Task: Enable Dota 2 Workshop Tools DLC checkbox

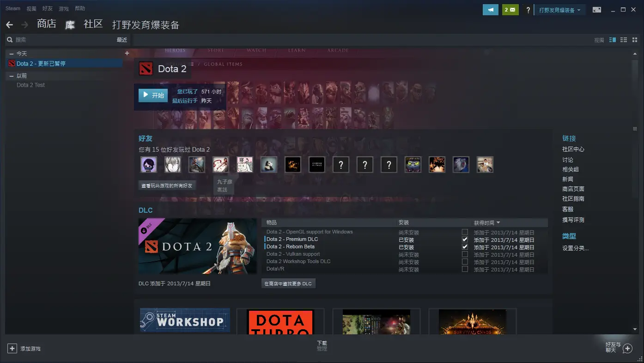Action: tap(465, 262)
